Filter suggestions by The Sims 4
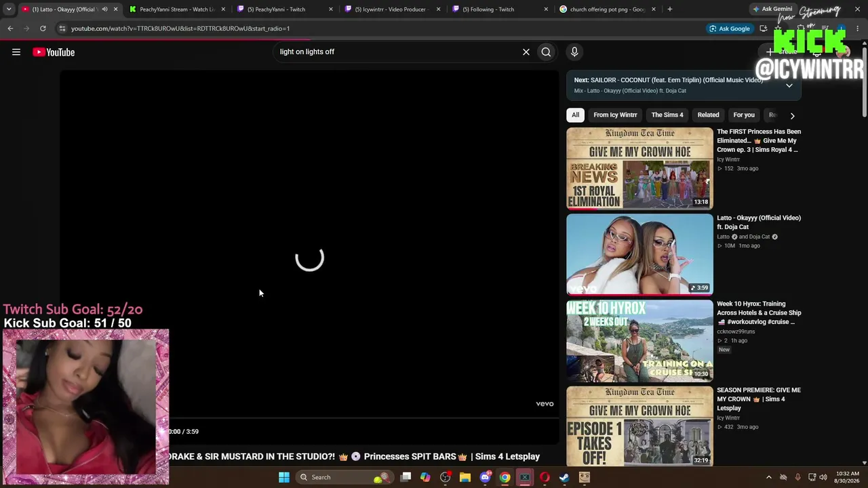Screen dimensions: 868x488 click(x=667, y=115)
